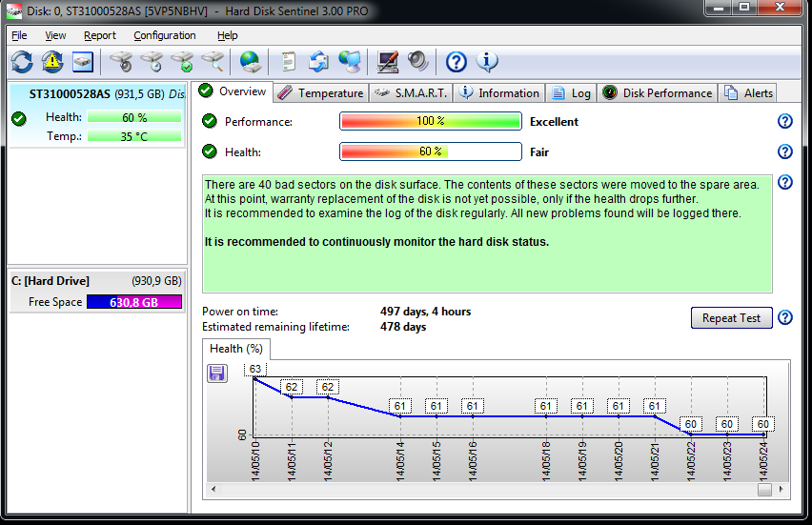Click the '497 days, 4 hours' power on value

[x=425, y=312]
